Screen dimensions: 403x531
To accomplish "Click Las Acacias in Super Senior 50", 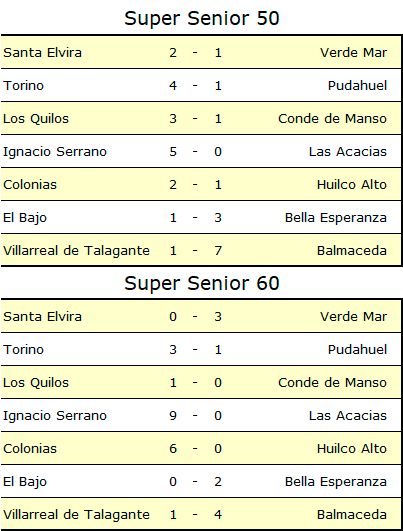I will [347, 151].
